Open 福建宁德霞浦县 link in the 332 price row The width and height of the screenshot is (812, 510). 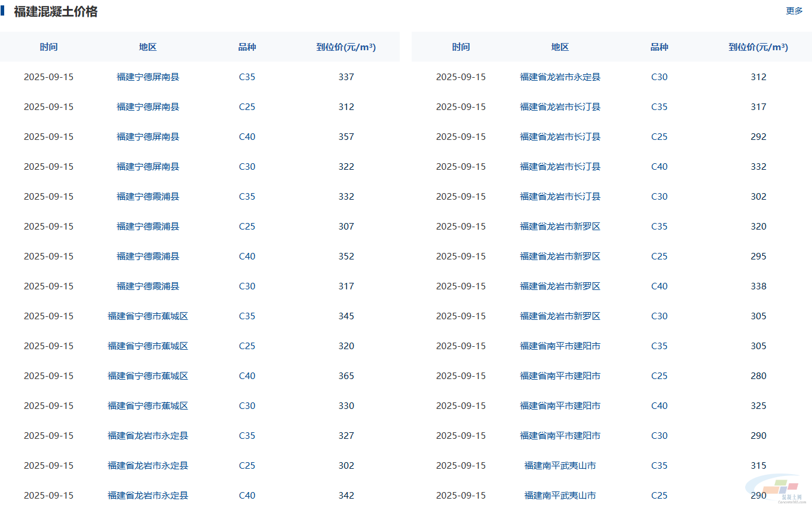[x=148, y=197]
